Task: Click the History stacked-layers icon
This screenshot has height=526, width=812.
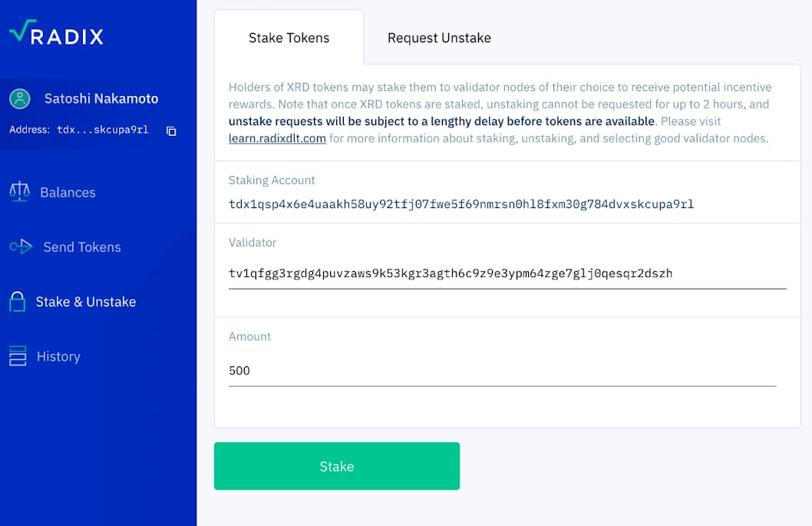Action: [x=18, y=356]
